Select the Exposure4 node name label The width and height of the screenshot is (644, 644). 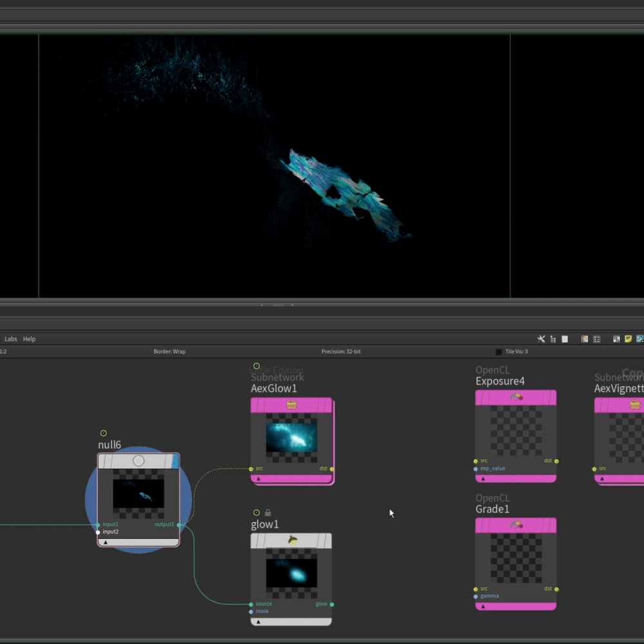coord(500,381)
